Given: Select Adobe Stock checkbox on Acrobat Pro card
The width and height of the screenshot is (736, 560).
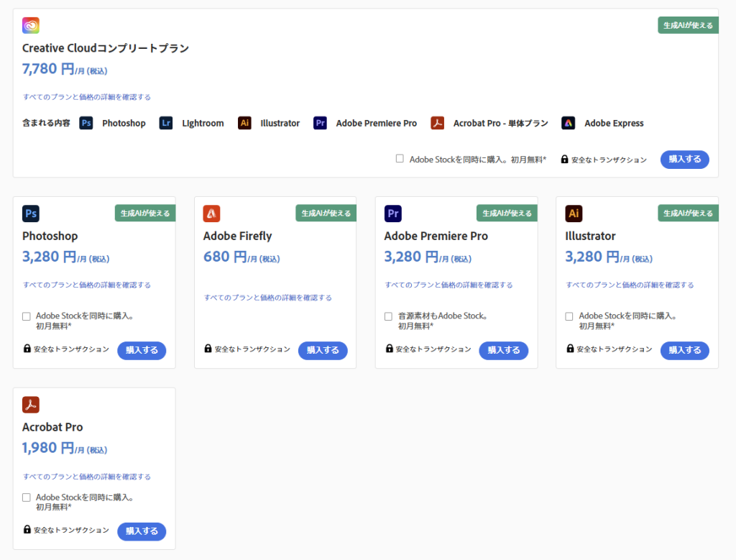Looking at the screenshot, I should (27, 497).
